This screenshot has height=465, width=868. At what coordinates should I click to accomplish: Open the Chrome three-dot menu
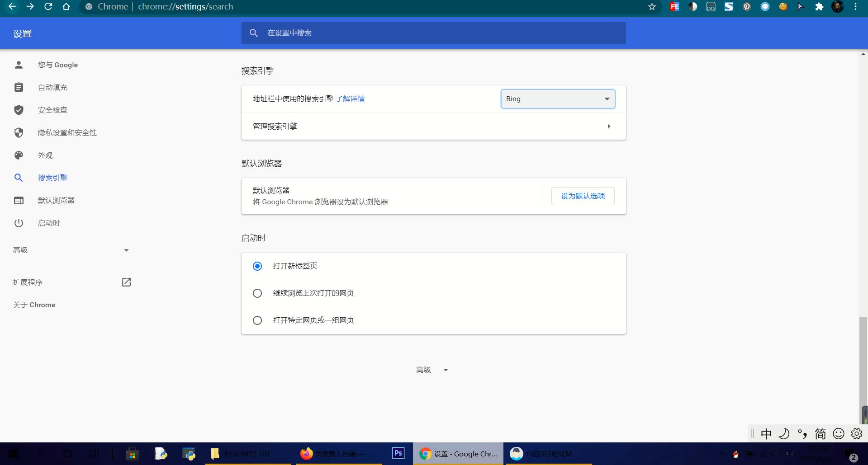(x=855, y=6)
